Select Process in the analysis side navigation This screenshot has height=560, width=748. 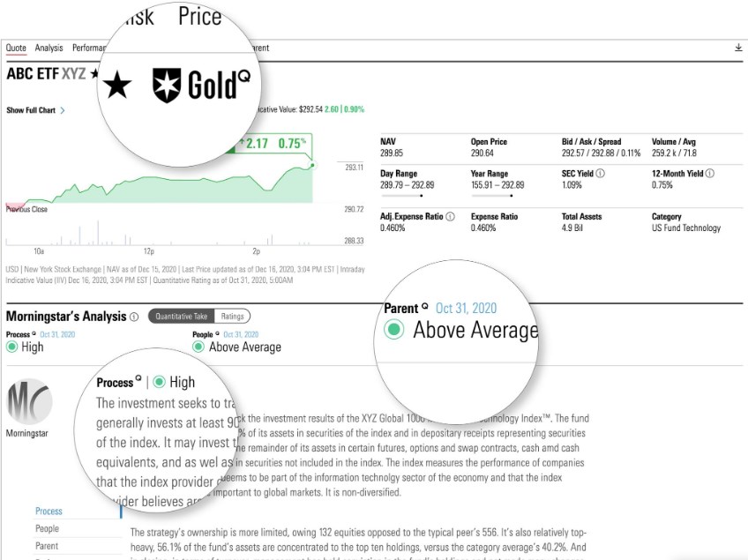tap(49, 511)
